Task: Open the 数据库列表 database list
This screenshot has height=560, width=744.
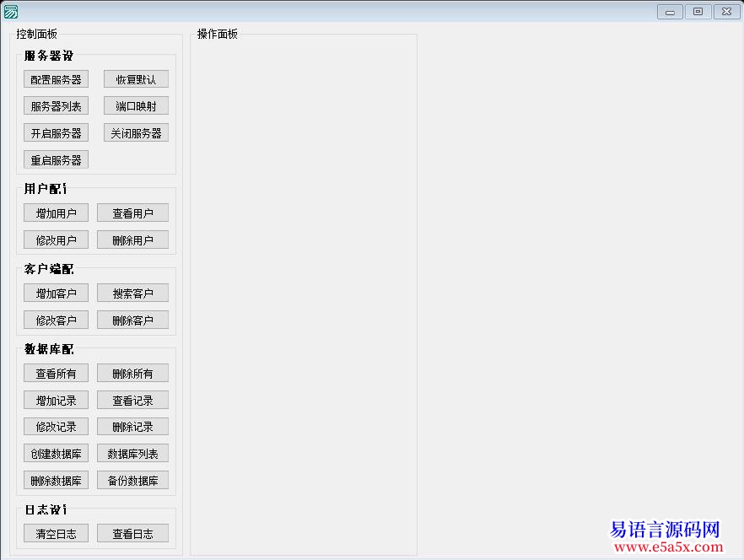Action: (x=132, y=453)
